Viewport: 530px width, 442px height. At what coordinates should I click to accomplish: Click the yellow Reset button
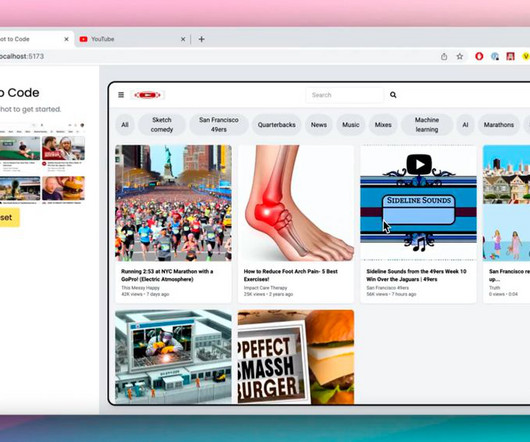point(9,218)
